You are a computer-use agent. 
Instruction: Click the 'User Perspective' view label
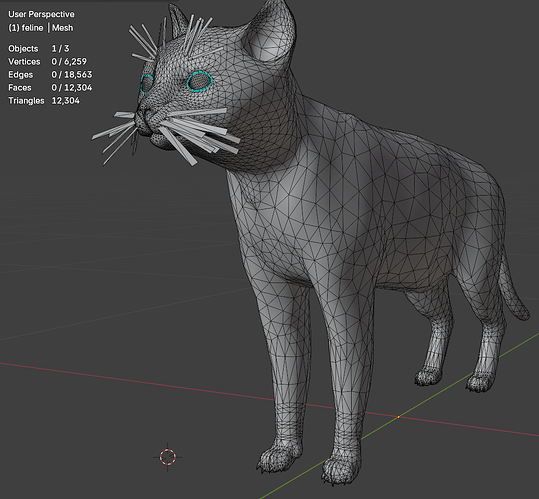coord(41,14)
